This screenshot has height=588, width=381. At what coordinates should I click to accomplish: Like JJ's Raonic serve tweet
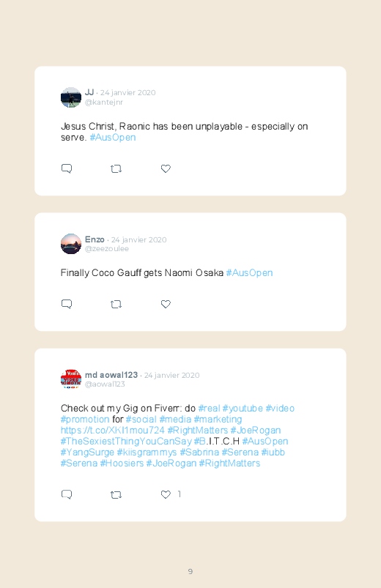166,168
